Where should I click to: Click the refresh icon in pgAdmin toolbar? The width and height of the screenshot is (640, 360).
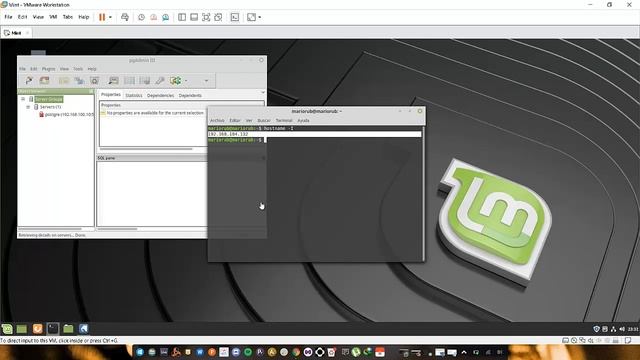click(44, 80)
